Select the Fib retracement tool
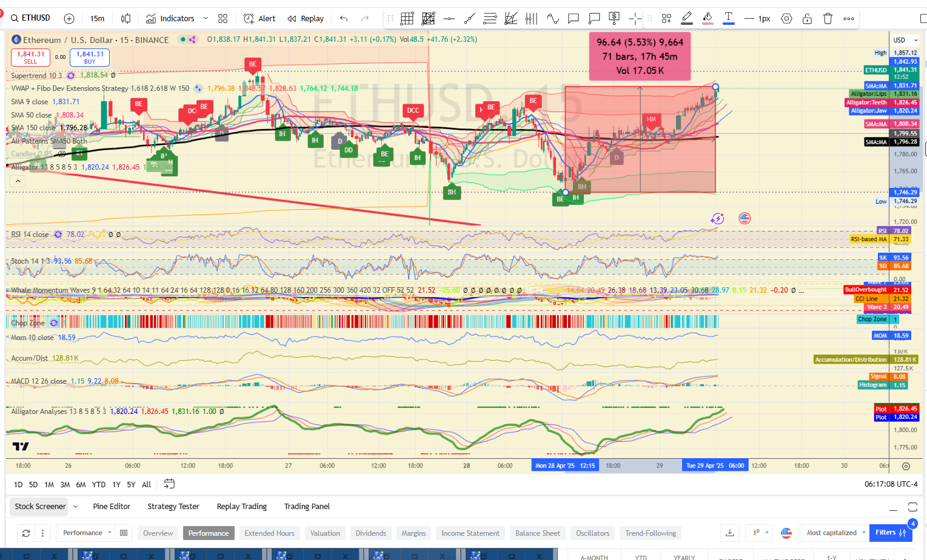The width and height of the screenshot is (927, 560). pyautogui.click(x=490, y=19)
